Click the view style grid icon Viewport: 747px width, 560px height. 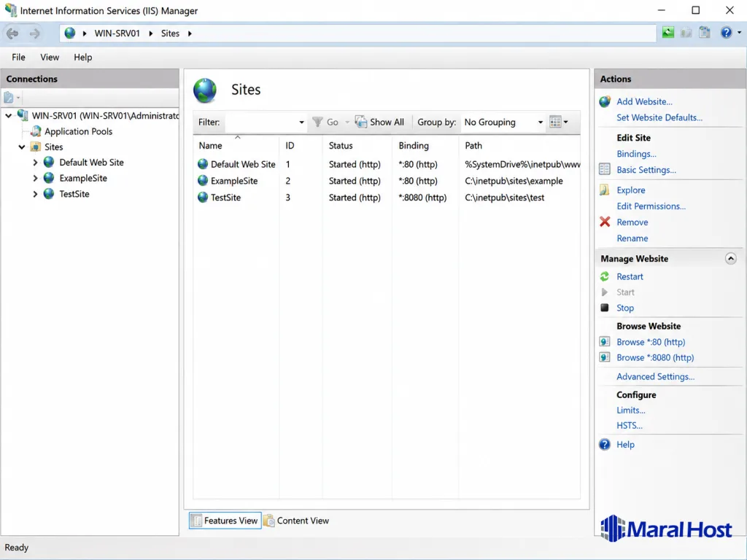555,122
